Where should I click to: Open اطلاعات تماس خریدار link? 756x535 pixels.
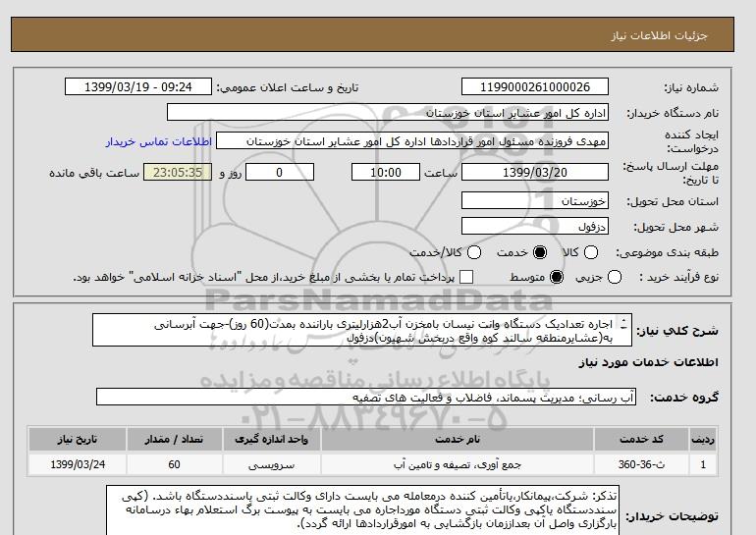click(x=159, y=141)
